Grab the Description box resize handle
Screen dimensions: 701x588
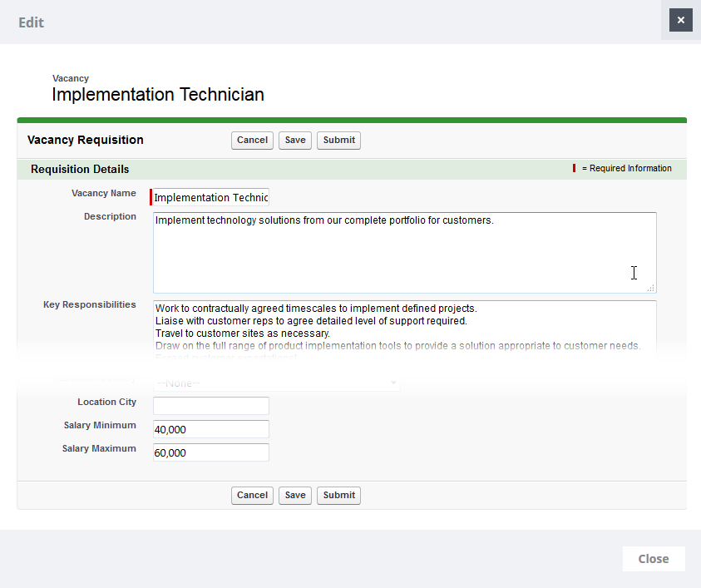tap(650, 287)
